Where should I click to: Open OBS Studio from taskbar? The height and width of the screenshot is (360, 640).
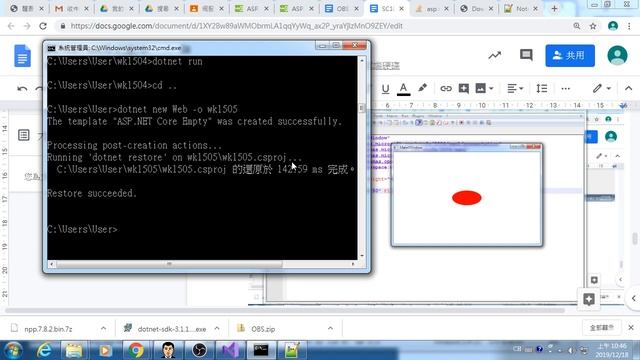[199, 350]
